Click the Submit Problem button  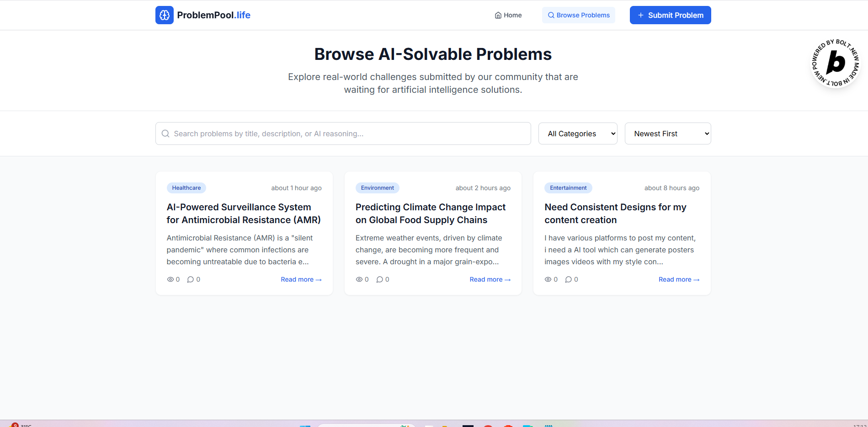(x=670, y=15)
